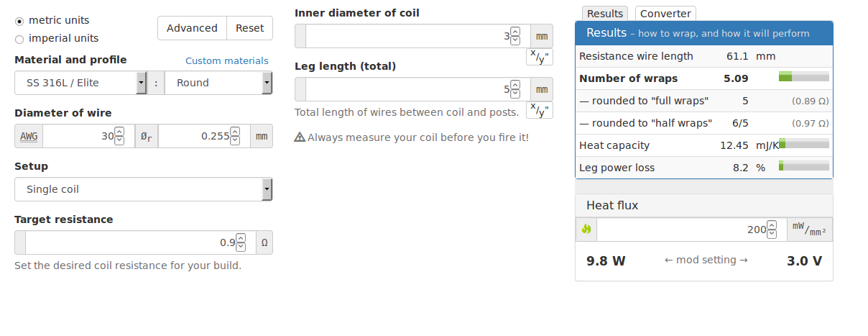This screenshot has width=868, height=336.
Task: Click the AWG gauge label icon
Action: 29,136
